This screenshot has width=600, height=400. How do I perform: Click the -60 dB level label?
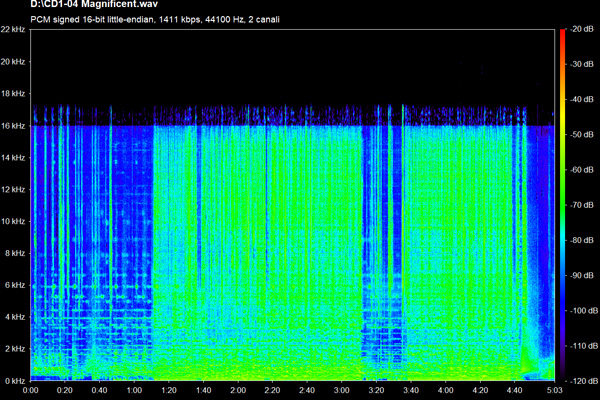[x=582, y=170]
